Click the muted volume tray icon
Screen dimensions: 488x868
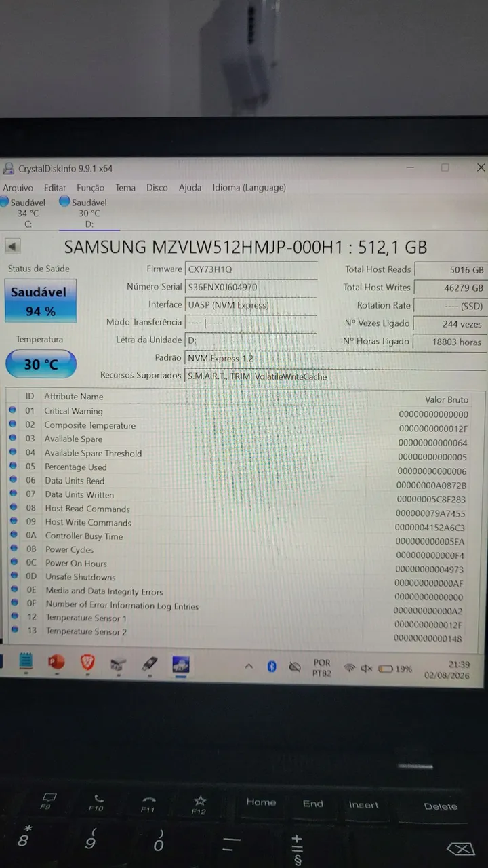[367, 668]
